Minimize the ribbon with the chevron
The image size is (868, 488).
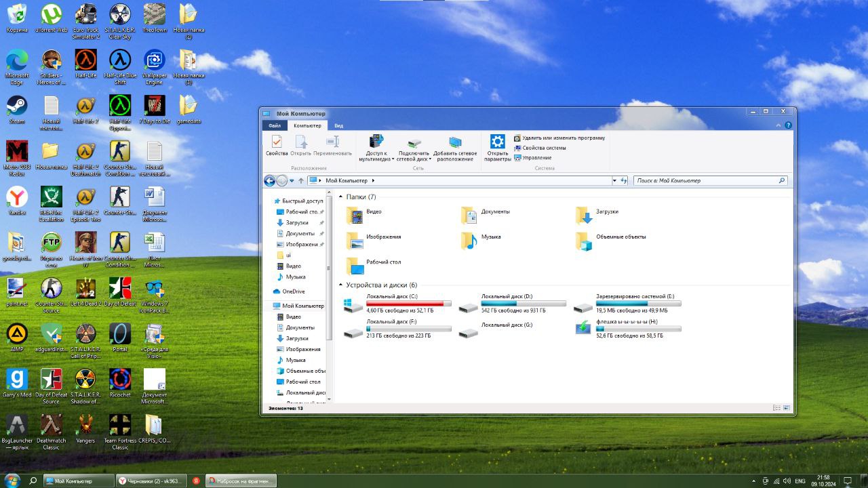[779, 125]
